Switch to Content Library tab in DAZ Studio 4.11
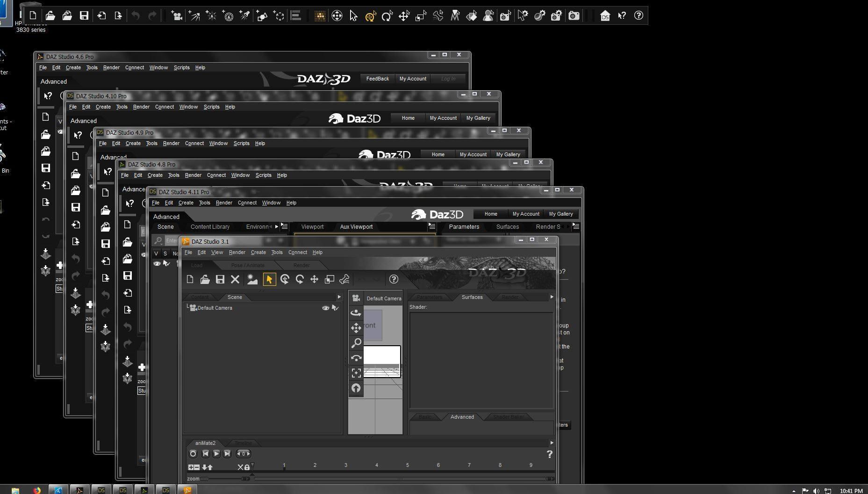The image size is (868, 494). 210,227
